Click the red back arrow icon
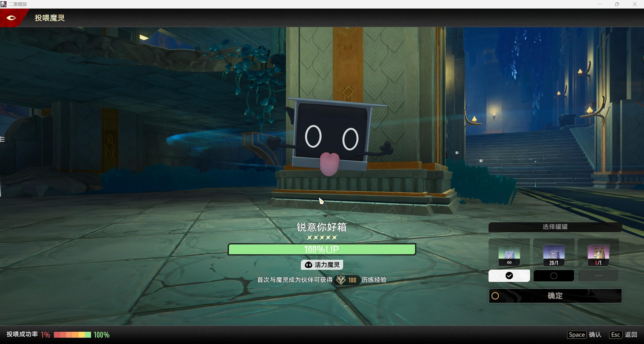Screen dimensions: 644x344 click(x=11, y=18)
